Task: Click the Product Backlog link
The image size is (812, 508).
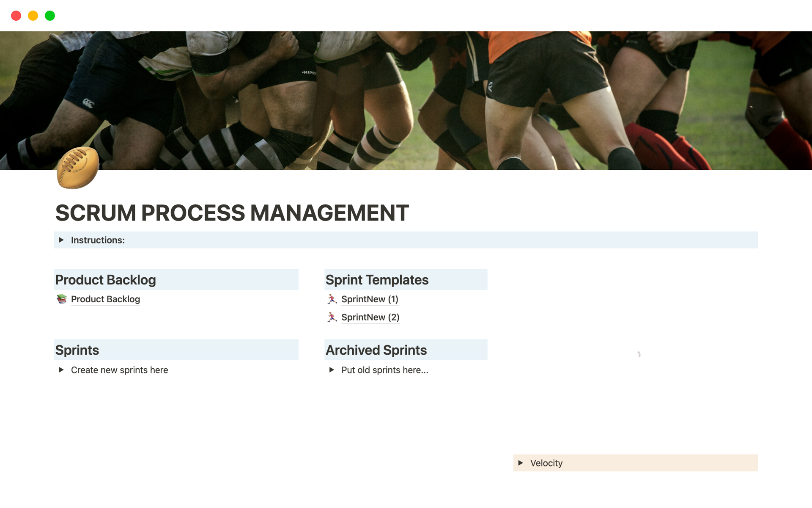Action: [x=105, y=299]
